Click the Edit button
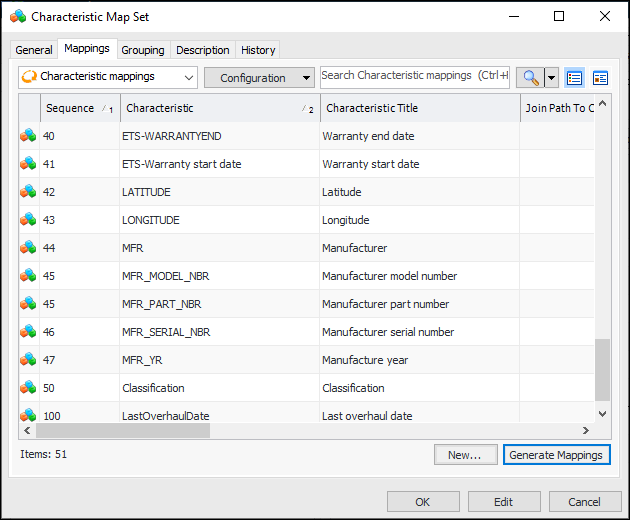This screenshot has height=520, width=630. (x=503, y=502)
